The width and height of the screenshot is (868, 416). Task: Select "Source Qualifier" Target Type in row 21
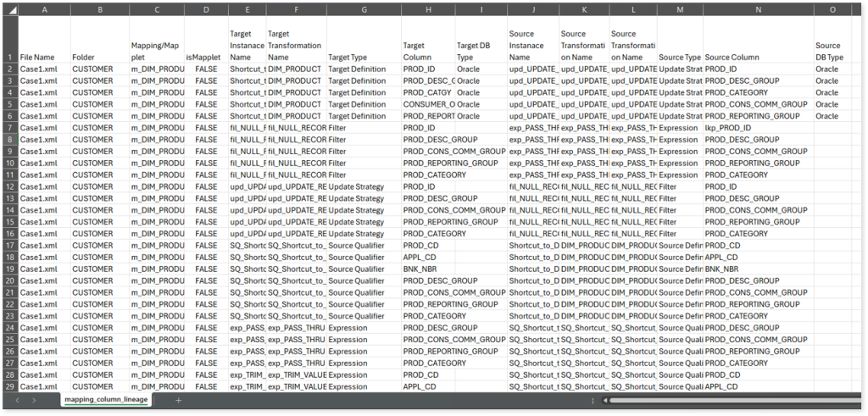364,292
